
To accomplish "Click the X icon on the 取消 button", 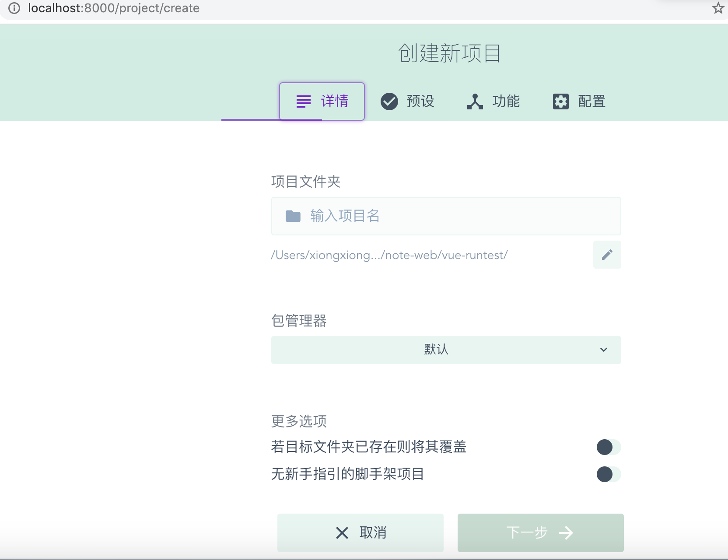I will pos(342,533).
